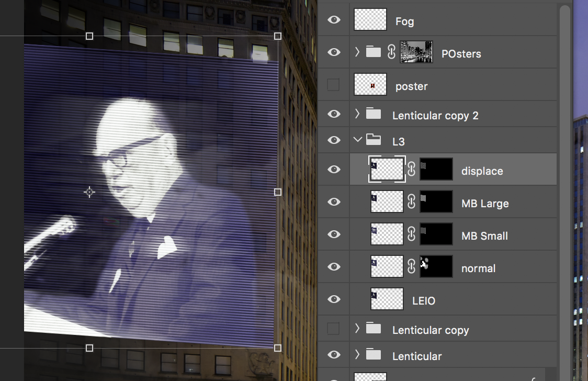Click the displace layer name
Viewport: 588px width, 381px height.
[x=482, y=171]
